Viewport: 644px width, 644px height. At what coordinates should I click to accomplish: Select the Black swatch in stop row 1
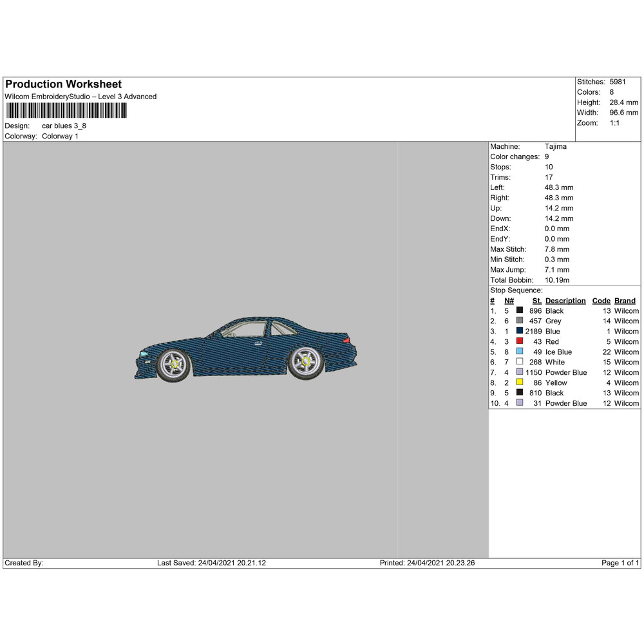(x=520, y=310)
